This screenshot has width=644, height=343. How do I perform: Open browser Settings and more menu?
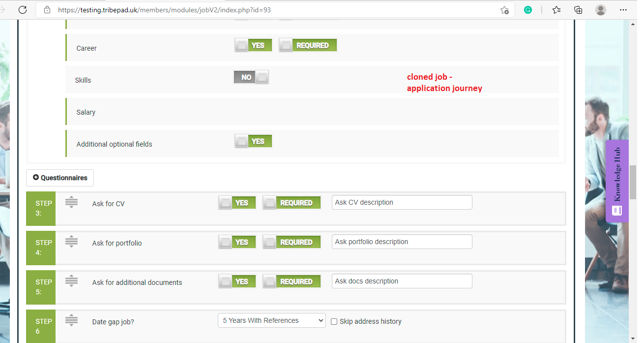coord(623,10)
